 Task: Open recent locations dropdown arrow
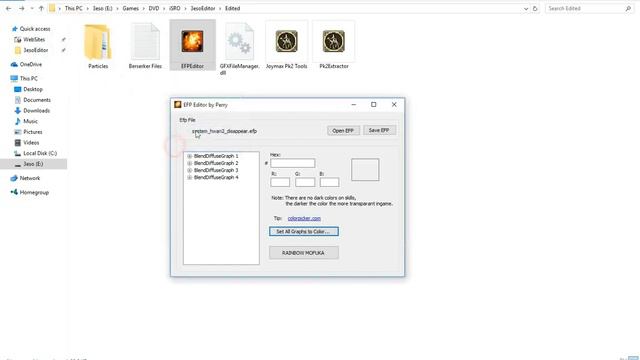click(x=31, y=8)
